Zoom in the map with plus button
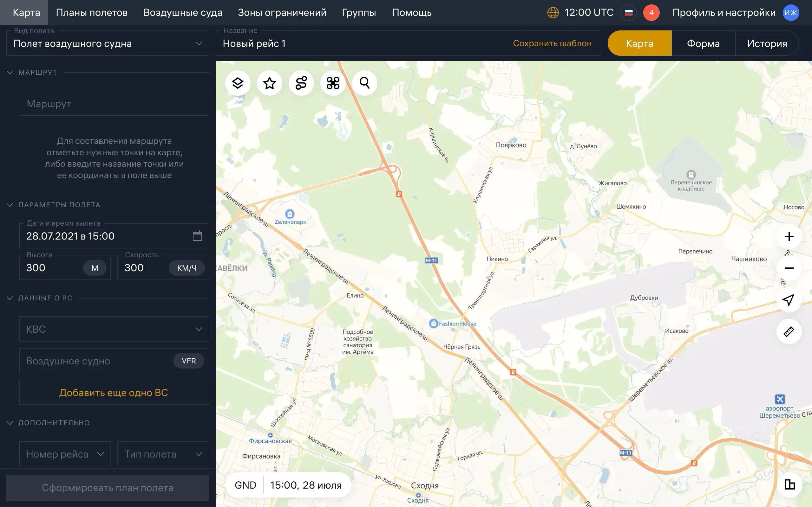 [789, 236]
